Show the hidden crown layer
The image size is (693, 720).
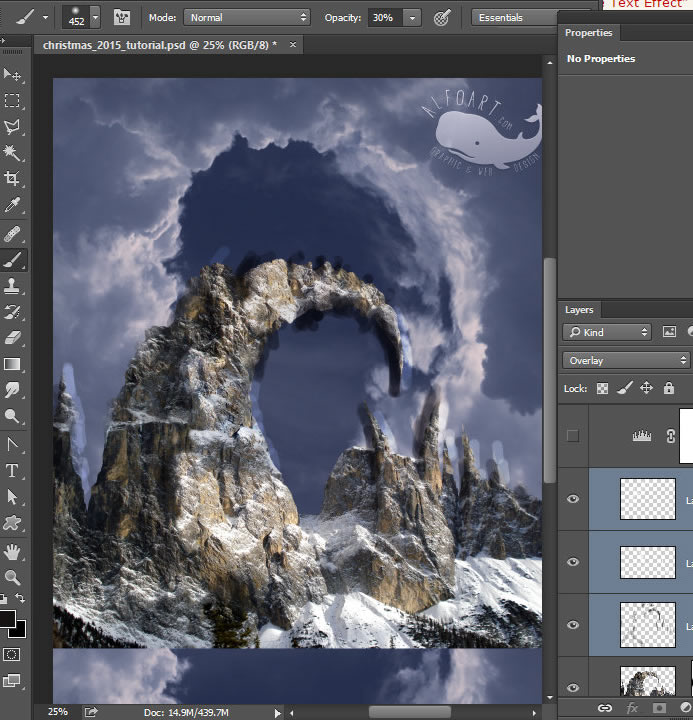pos(573,435)
